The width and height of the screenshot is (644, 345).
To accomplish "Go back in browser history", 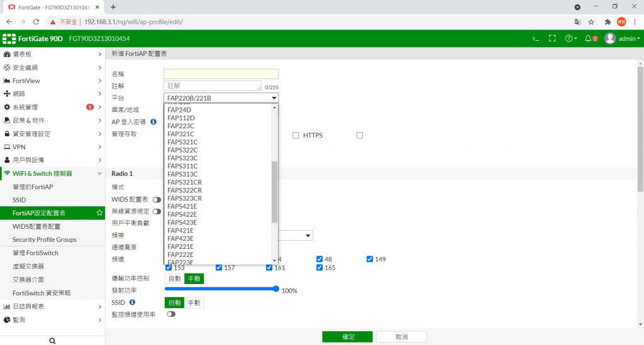I will coord(9,22).
